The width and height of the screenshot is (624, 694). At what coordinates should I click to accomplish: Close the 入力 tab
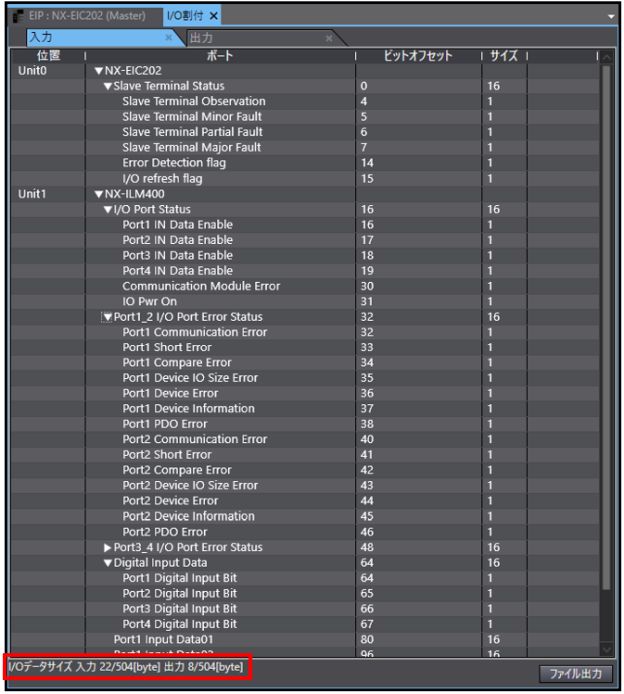(x=168, y=38)
